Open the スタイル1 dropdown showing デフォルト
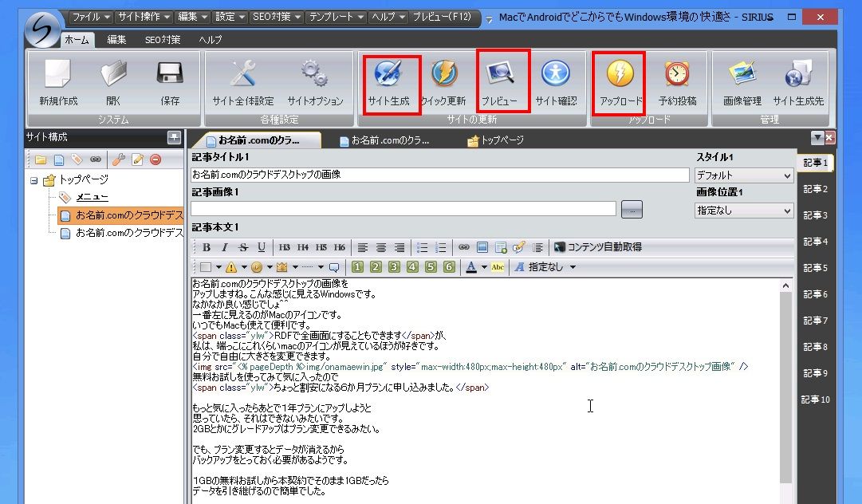This screenshot has width=862, height=504. [x=744, y=175]
